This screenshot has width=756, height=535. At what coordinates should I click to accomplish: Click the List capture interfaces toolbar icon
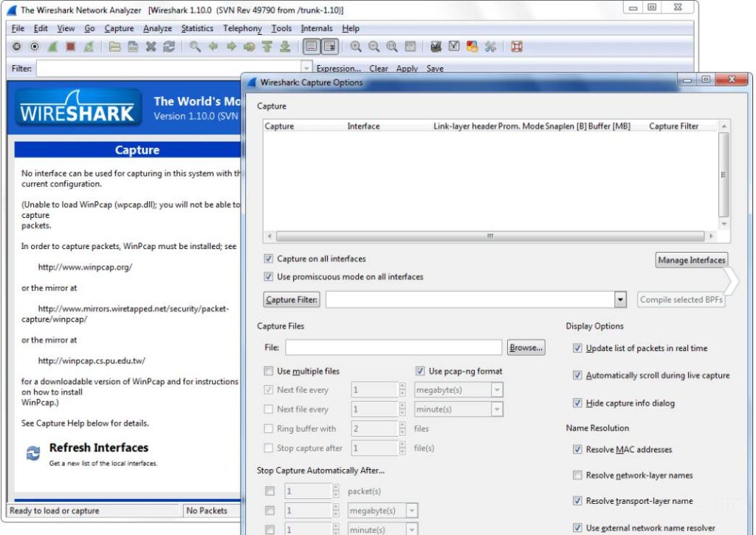(17, 47)
